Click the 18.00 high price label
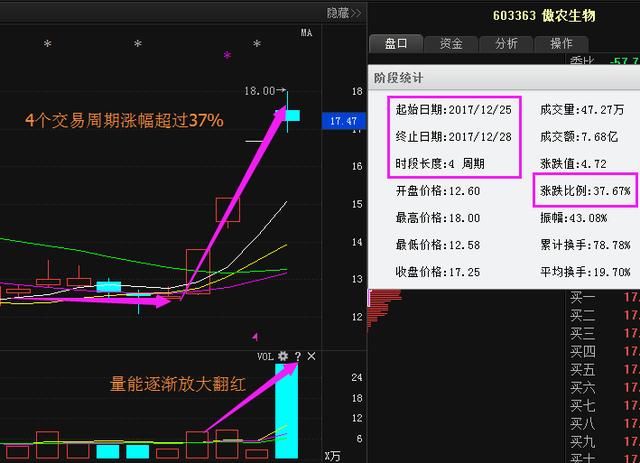The image size is (640, 463). click(260, 91)
